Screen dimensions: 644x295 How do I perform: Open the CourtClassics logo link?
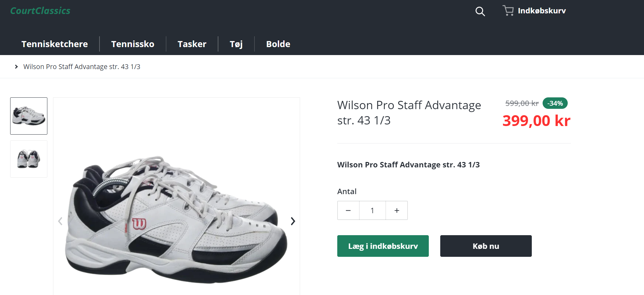(40, 11)
